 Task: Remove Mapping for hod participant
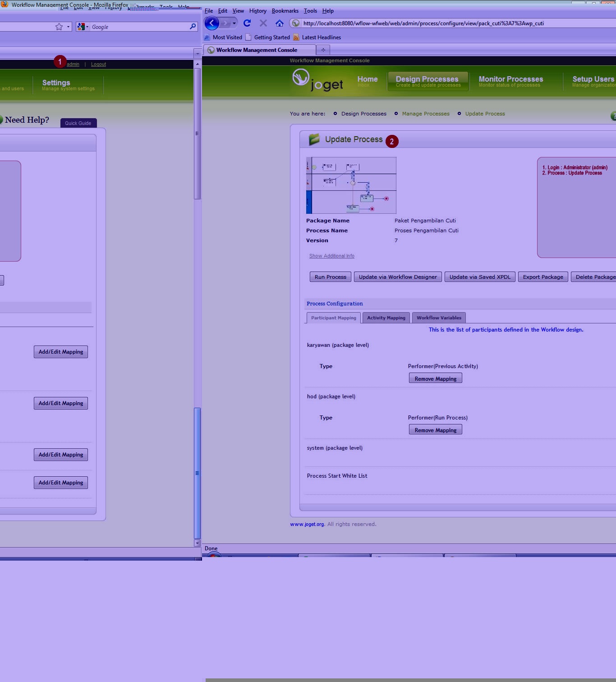pos(436,430)
